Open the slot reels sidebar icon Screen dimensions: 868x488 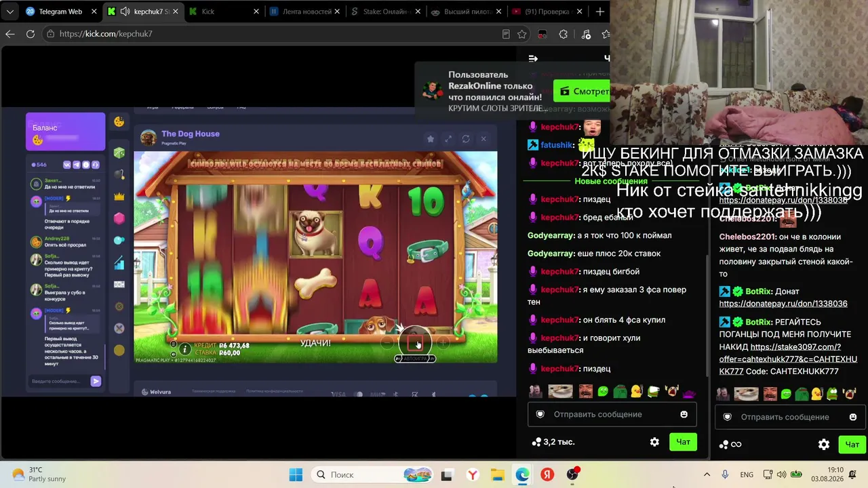[x=119, y=285]
